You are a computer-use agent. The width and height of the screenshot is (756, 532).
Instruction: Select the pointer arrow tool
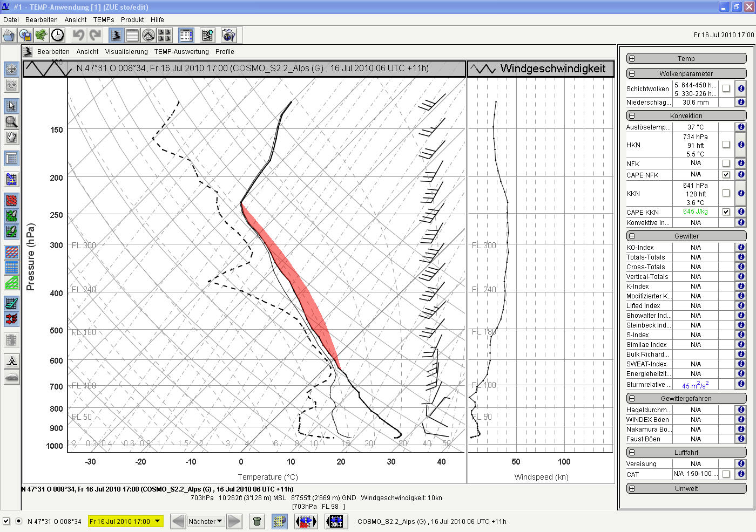pos(11,105)
